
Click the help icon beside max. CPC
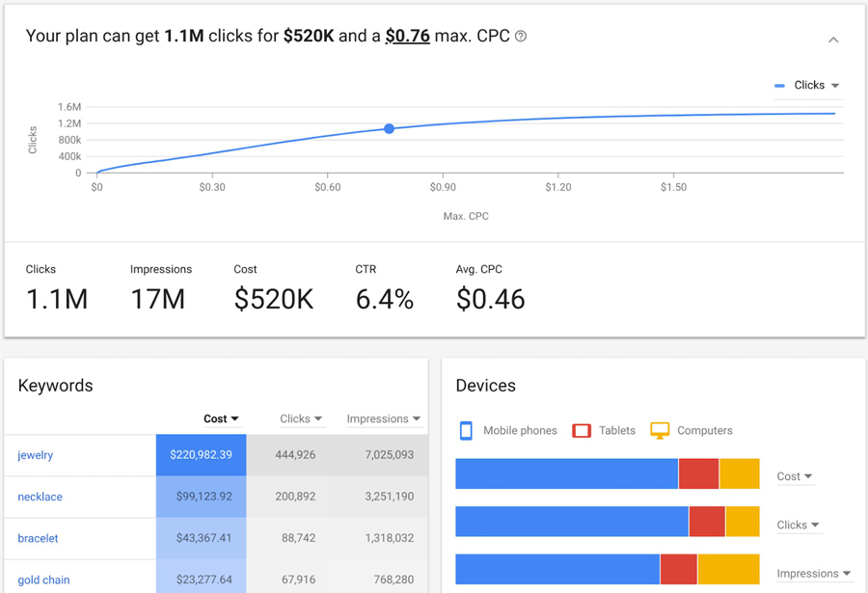pos(521,37)
